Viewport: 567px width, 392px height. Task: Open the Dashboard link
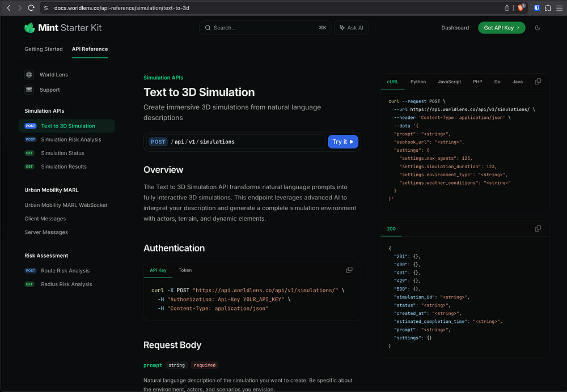pyautogui.click(x=455, y=28)
